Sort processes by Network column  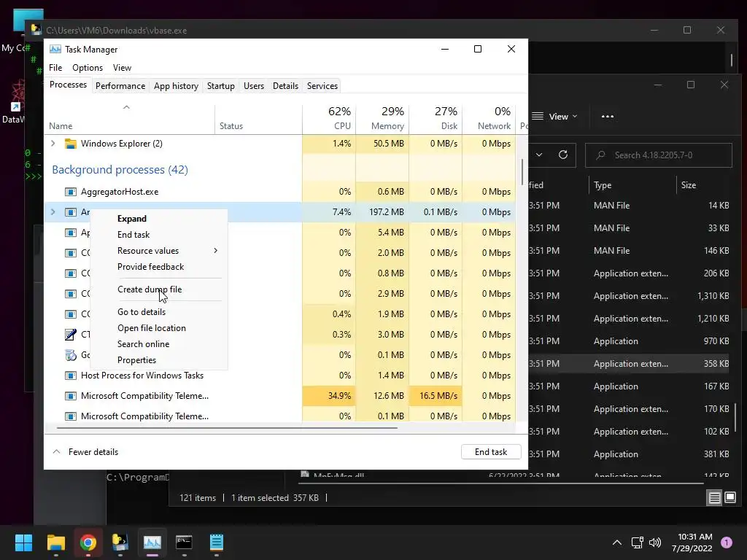489,118
